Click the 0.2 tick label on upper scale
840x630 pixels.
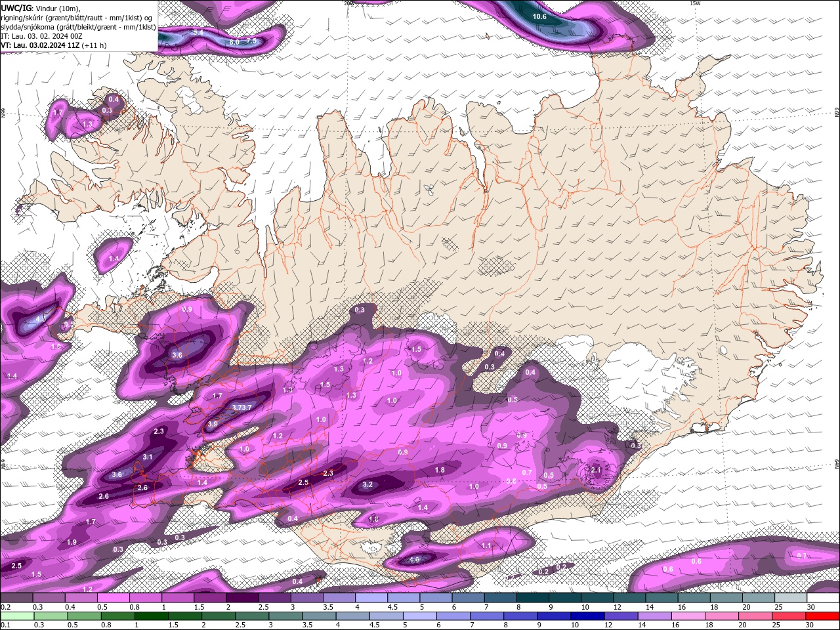coord(5,607)
